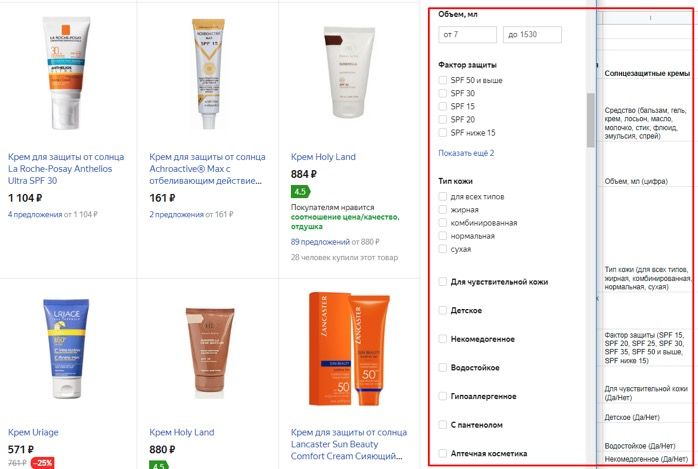The image size is (698, 469).
Task: Click the -25% discount badge on Uriage
Action: click(43, 463)
